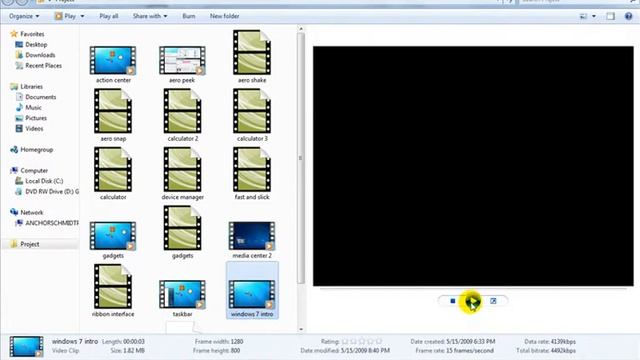This screenshot has width=640, height=360.
Task: Click the Date created value in details pane
Action: point(471,341)
